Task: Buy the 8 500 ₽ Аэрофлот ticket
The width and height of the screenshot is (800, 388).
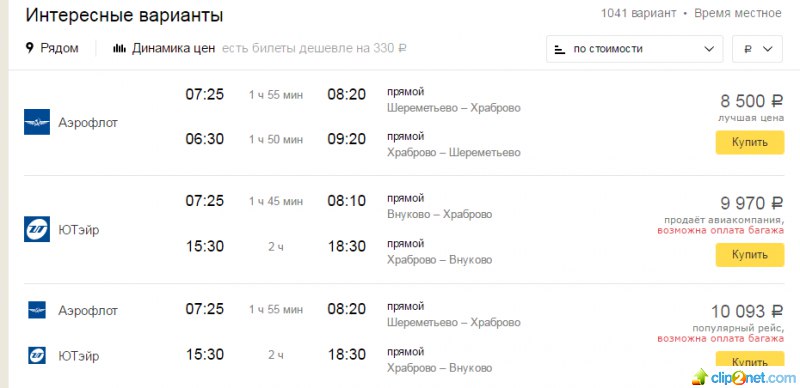Action: point(749,142)
